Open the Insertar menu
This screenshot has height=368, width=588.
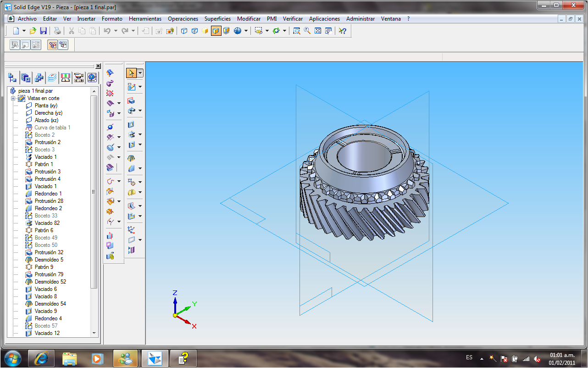click(x=86, y=19)
